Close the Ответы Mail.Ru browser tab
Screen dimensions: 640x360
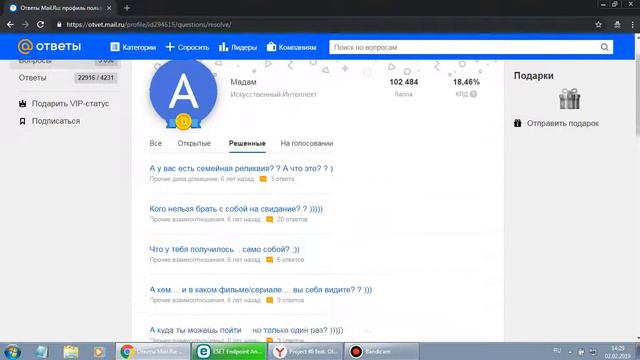pyautogui.click(x=109, y=8)
